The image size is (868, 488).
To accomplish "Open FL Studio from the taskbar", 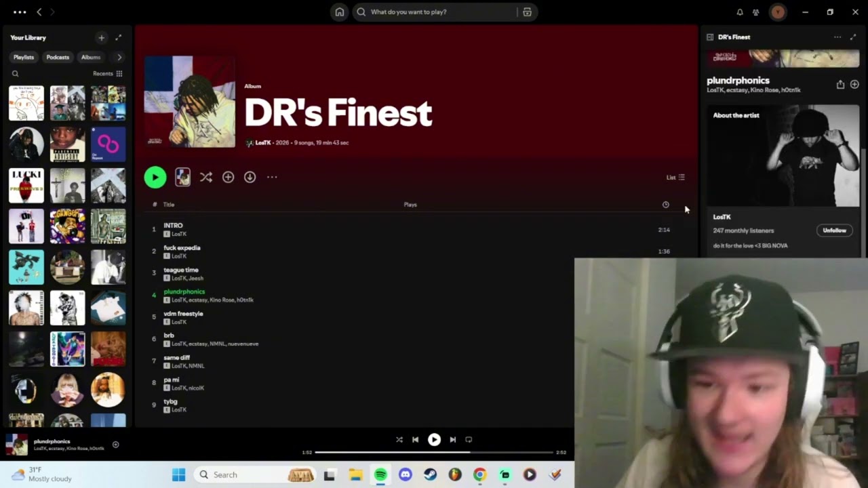I will coord(455,475).
